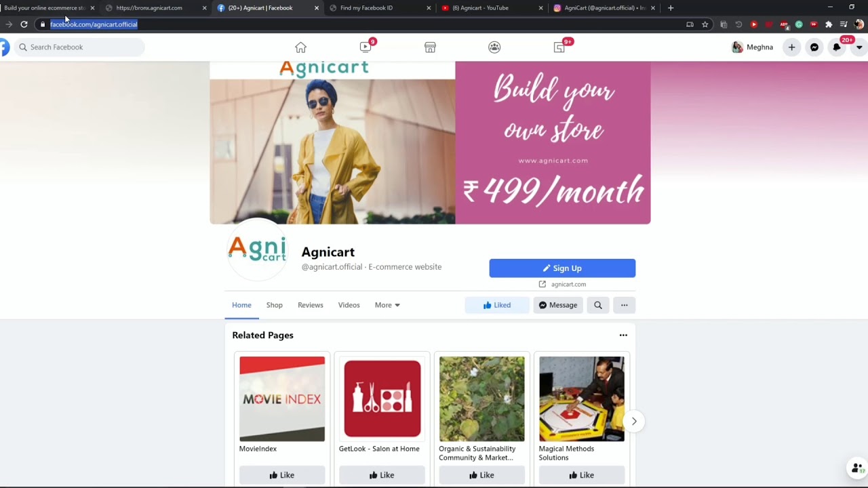Open the Agnicart profile picture
868x488 pixels.
pyautogui.click(x=257, y=250)
